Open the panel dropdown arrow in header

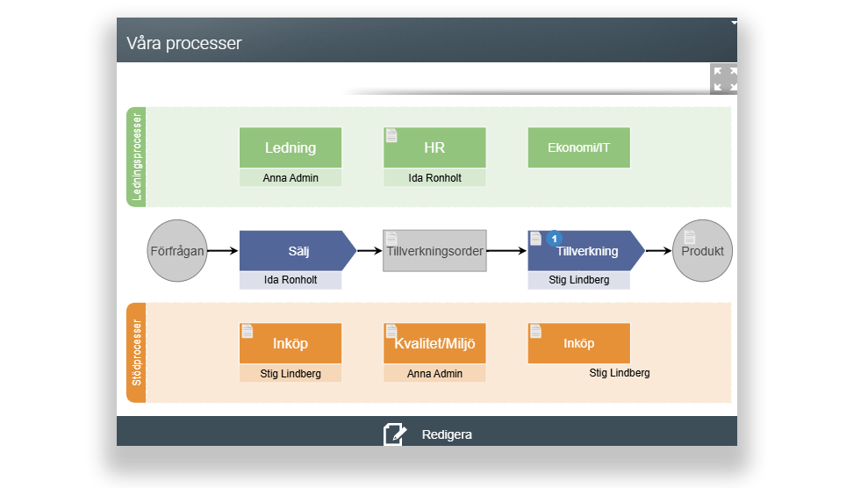tap(734, 23)
